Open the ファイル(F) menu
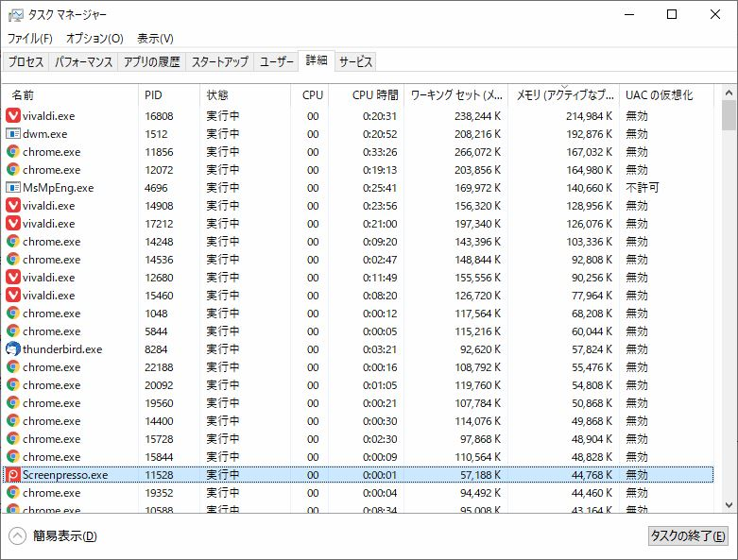The image size is (738, 560). click(x=29, y=39)
